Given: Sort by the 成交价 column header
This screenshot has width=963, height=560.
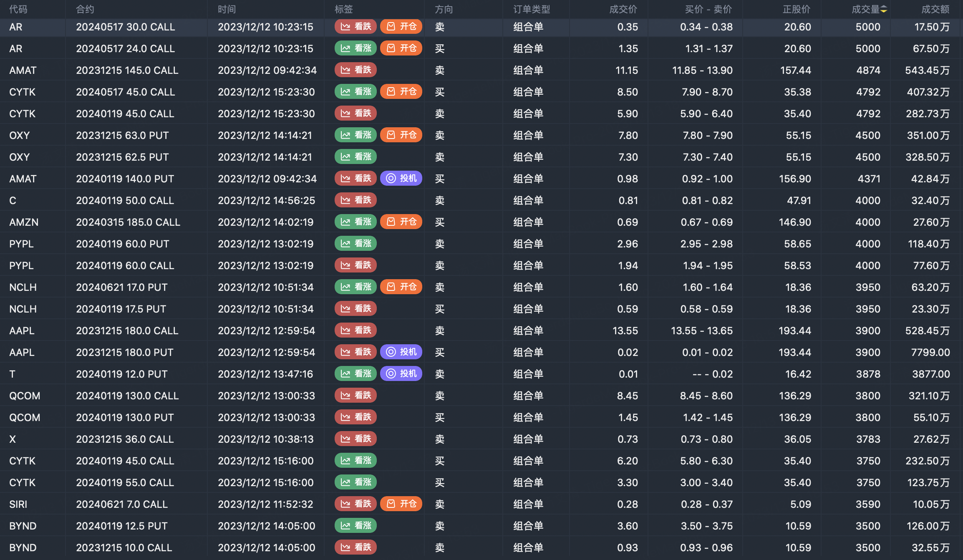Looking at the screenshot, I should pyautogui.click(x=623, y=9).
